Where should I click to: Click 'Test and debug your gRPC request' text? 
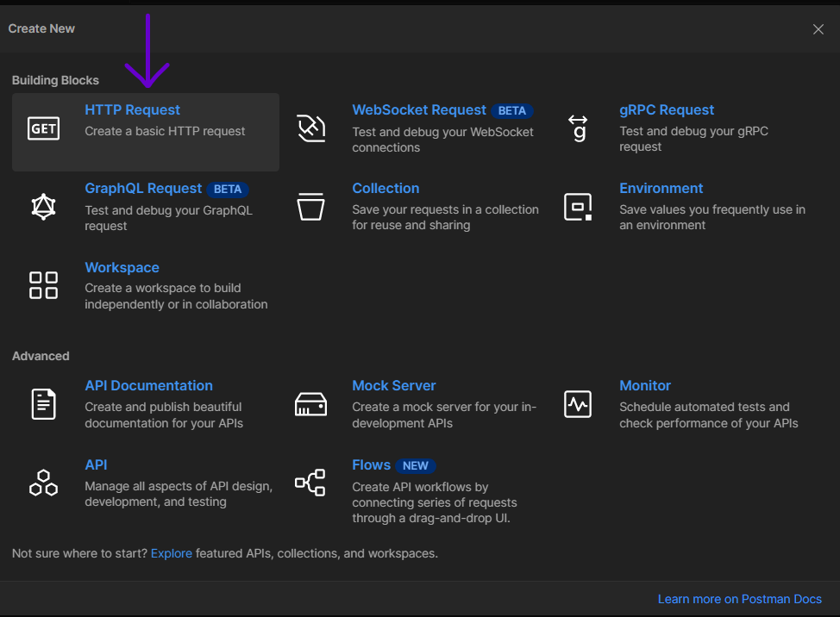pos(693,139)
